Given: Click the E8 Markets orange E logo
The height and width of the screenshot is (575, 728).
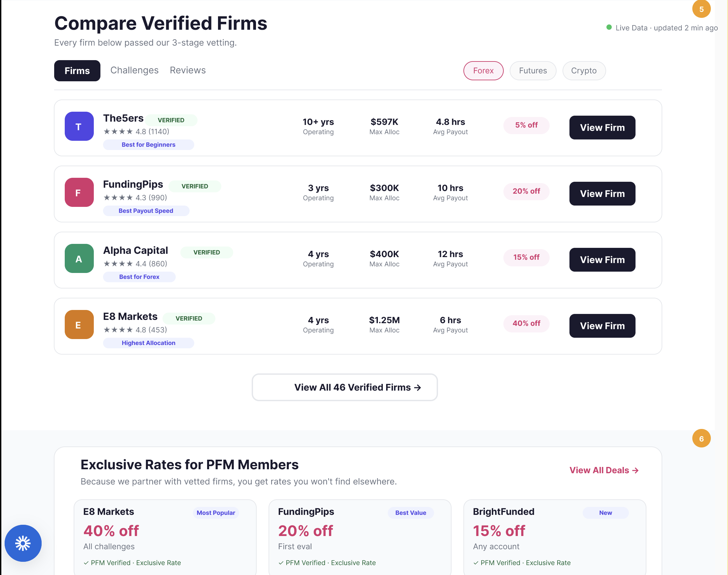Looking at the screenshot, I should tap(79, 325).
